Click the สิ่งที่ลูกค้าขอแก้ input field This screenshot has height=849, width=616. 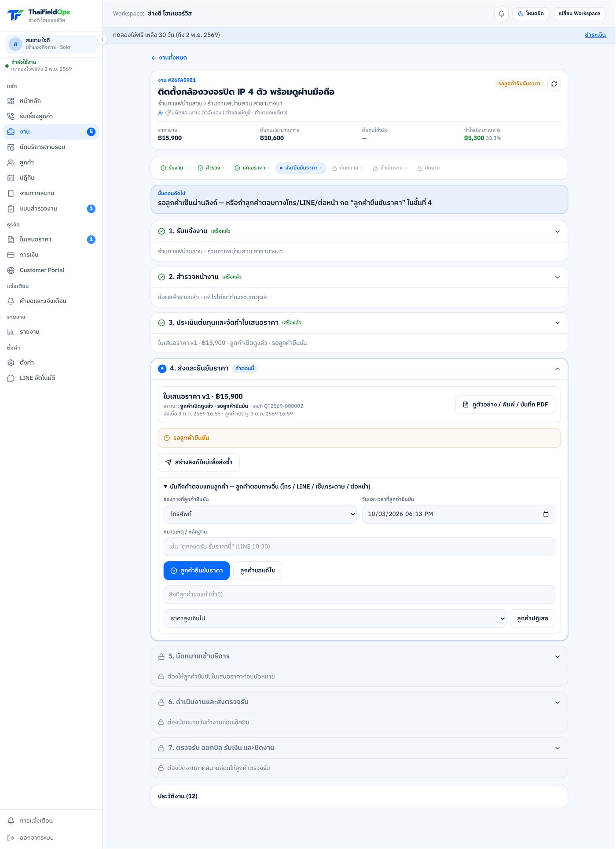click(x=359, y=594)
